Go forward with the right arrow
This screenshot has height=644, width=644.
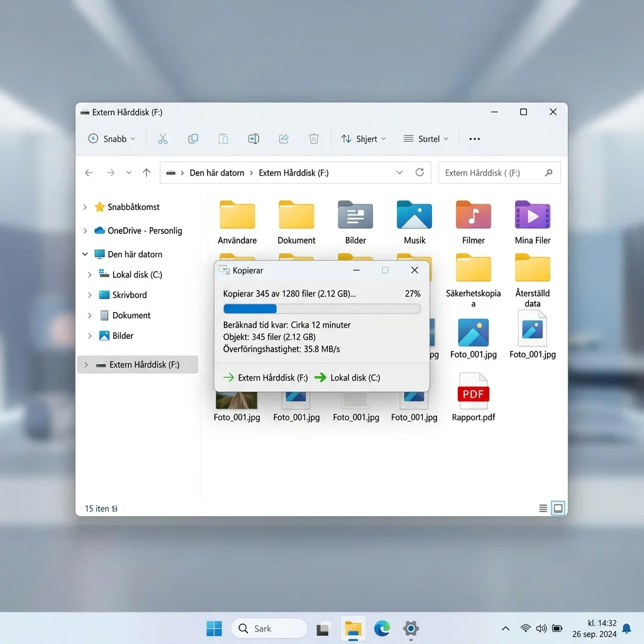(x=111, y=172)
